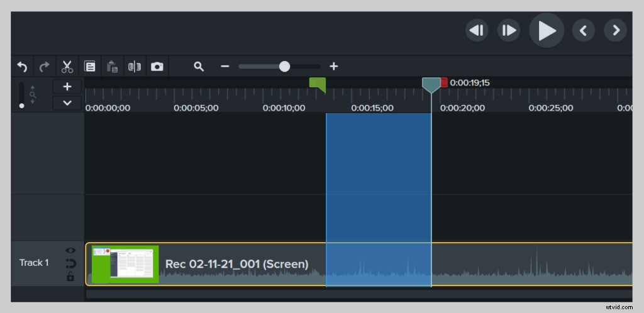Step back one frame
644x313 pixels.
(477, 30)
